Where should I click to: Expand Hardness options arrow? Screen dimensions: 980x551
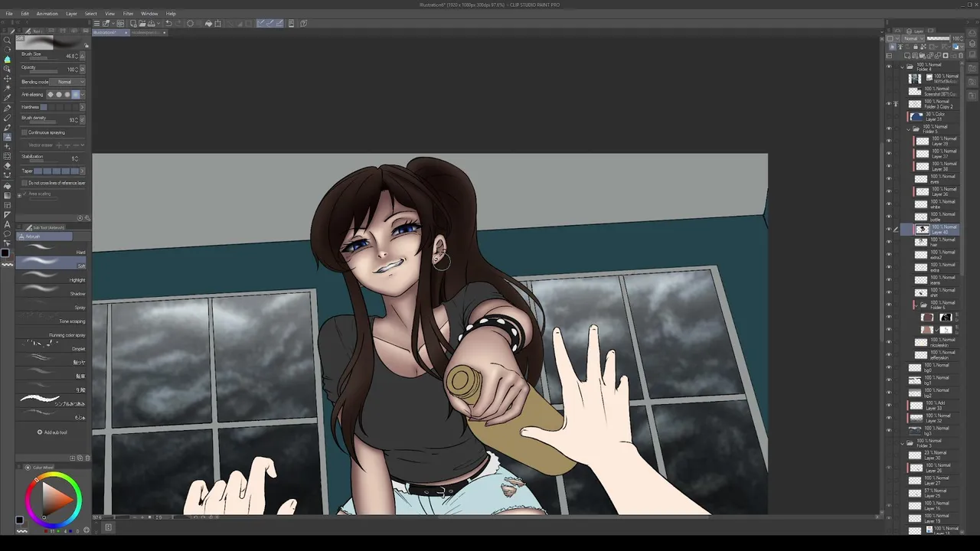tap(83, 107)
